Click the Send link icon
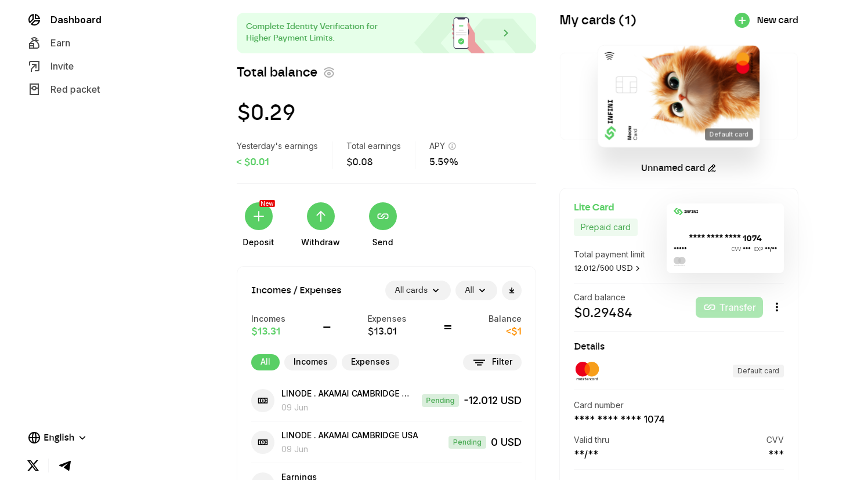 click(383, 216)
